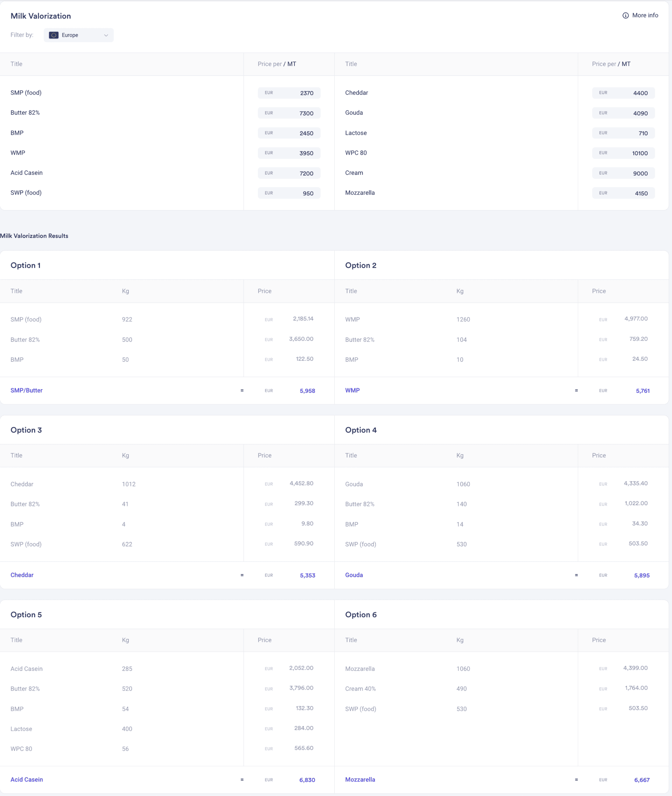Click SMP/Butter result label in Option 1
This screenshot has height=796, width=672.
(27, 390)
